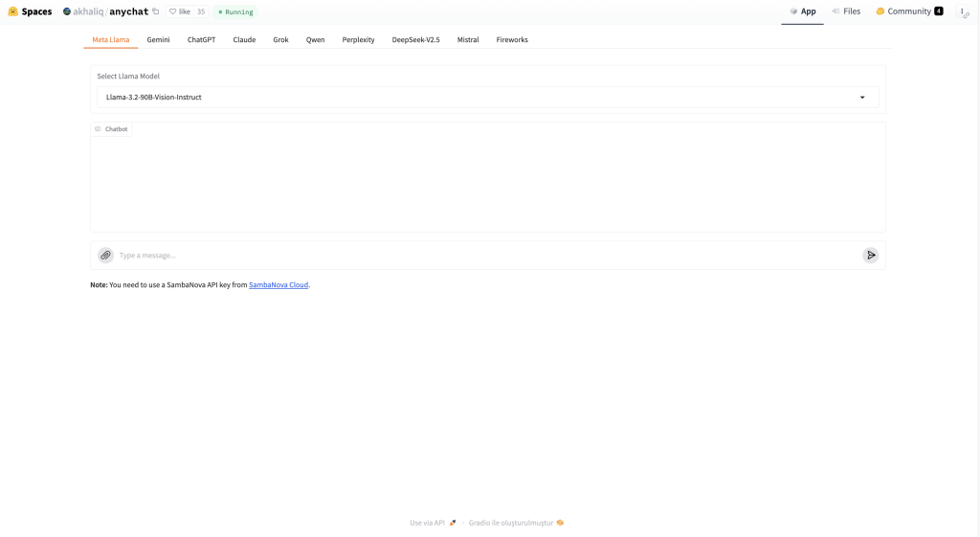Switch to the Fireworks tab

point(512,39)
